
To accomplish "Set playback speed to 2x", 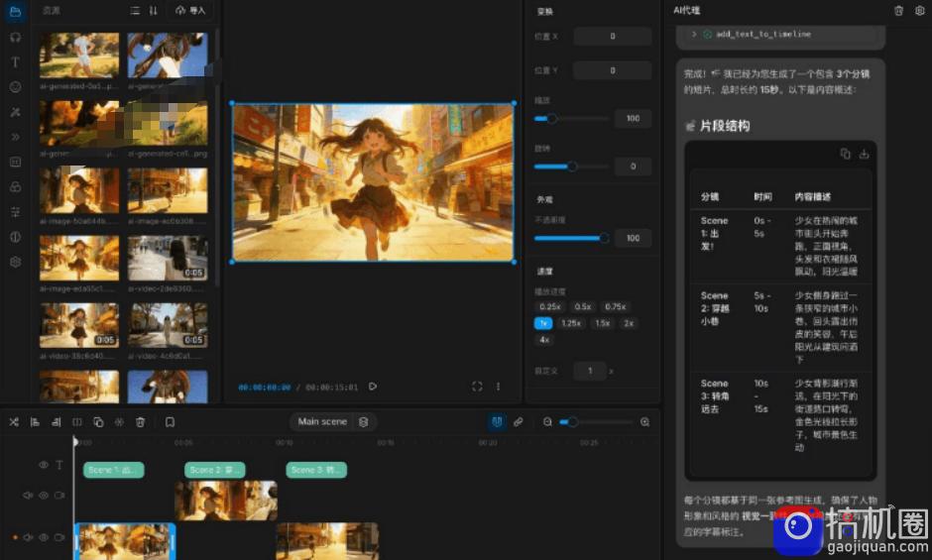I will [629, 323].
